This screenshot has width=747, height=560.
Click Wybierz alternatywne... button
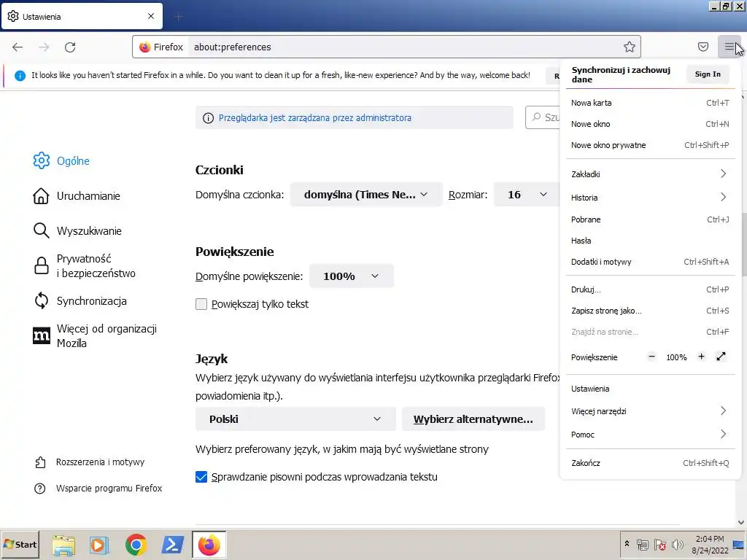coord(473,419)
